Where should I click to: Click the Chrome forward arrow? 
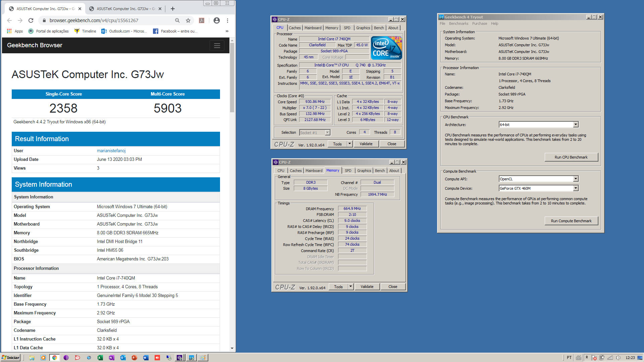click(x=20, y=20)
